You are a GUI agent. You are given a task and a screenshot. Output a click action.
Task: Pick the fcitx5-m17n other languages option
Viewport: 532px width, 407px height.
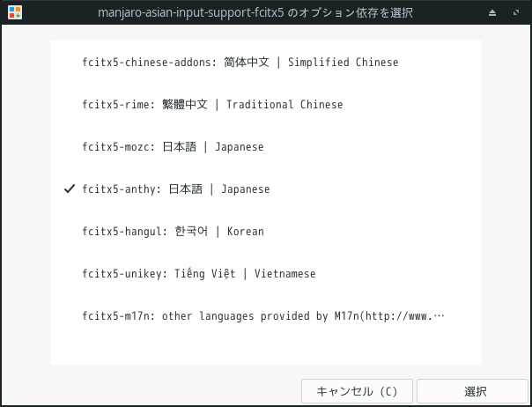266,315
